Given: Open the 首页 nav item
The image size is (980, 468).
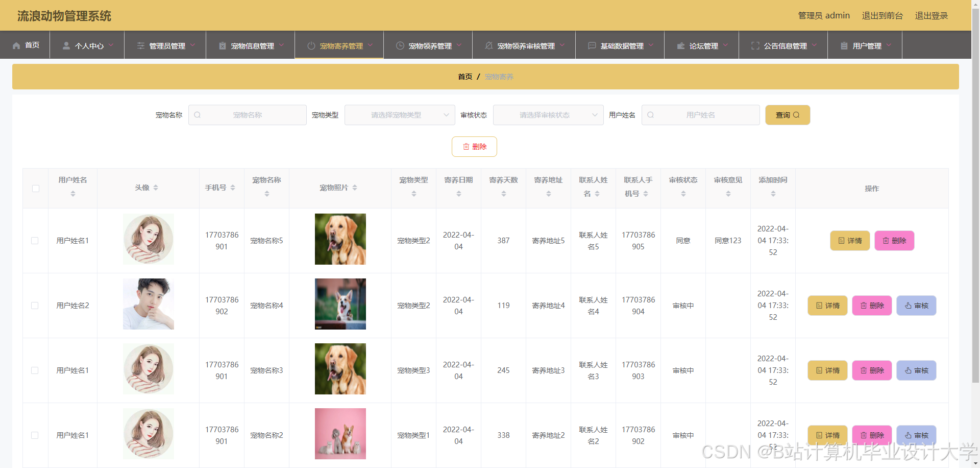Looking at the screenshot, I should click(25, 45).
